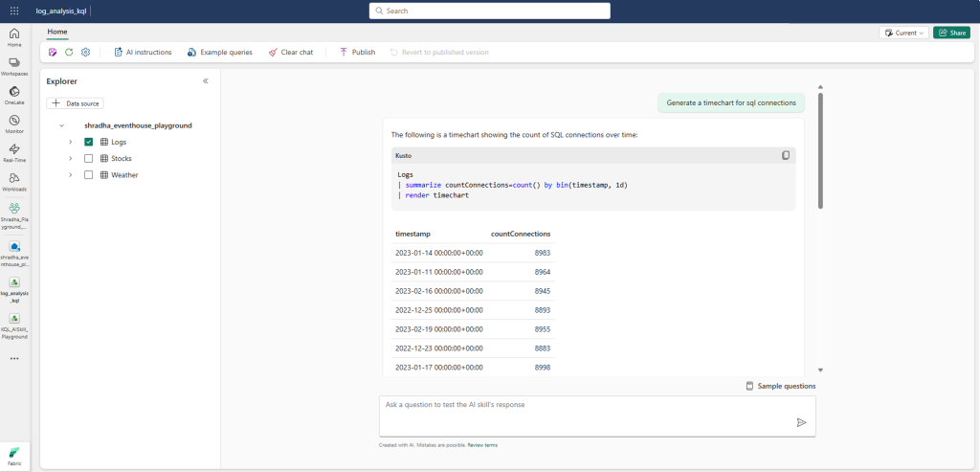The height and width of the screenshot is (472, 980).
Task: Expand the Weather table node
Action: [70, 175]
